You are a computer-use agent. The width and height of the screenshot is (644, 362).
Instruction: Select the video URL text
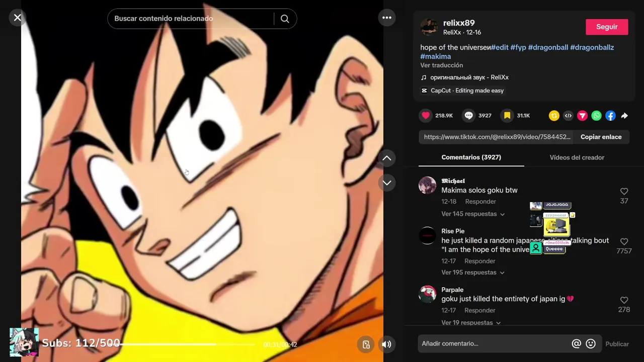tap(497, 137)
